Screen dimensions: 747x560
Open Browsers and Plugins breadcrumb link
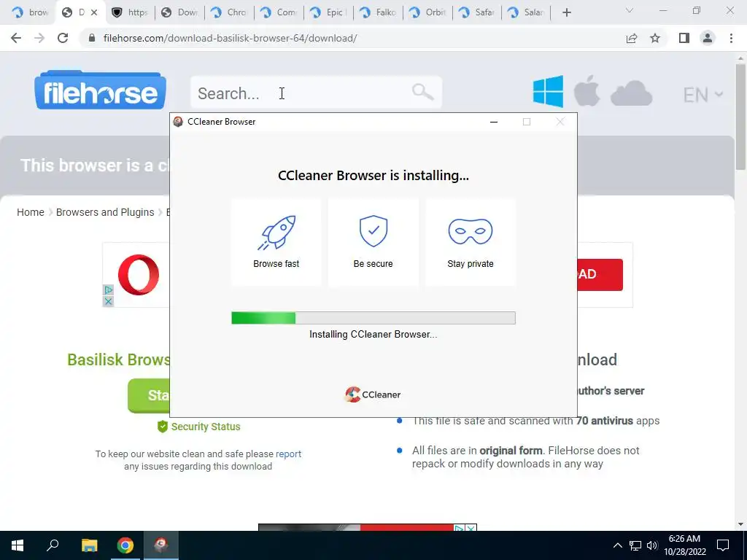105,212
